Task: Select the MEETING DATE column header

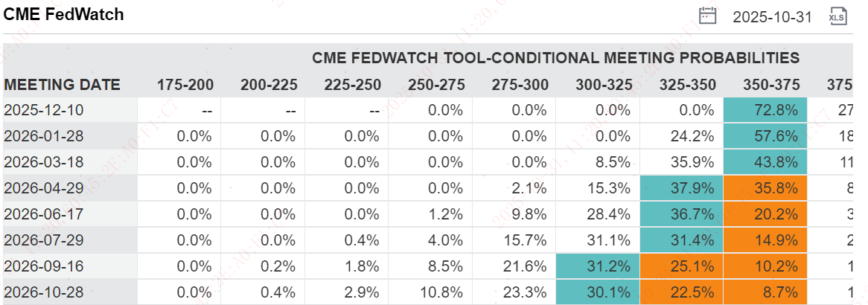Action: 62,85
